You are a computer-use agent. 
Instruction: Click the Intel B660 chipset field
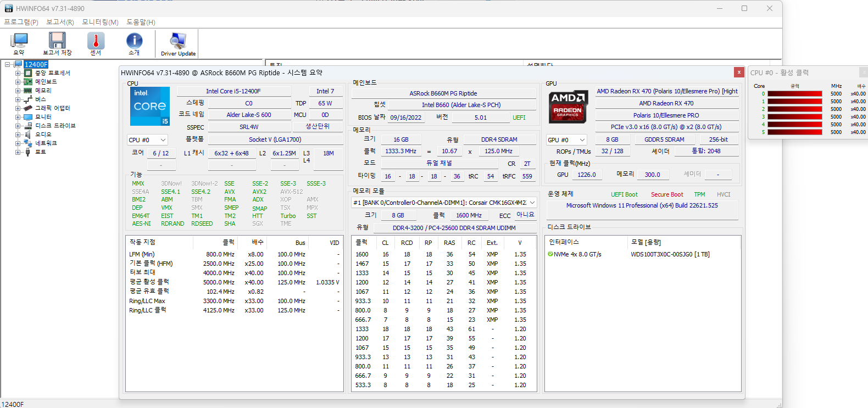click(x=461, y=105)
